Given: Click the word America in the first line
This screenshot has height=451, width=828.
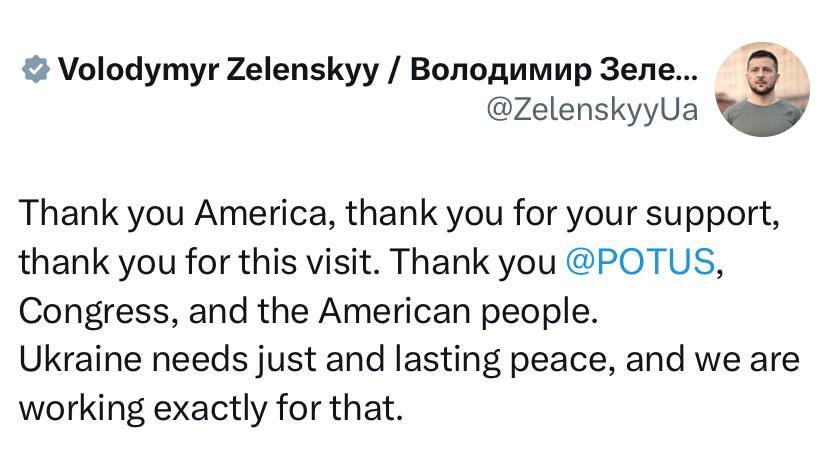Looking at the screenshot, I should click(265, 213).
